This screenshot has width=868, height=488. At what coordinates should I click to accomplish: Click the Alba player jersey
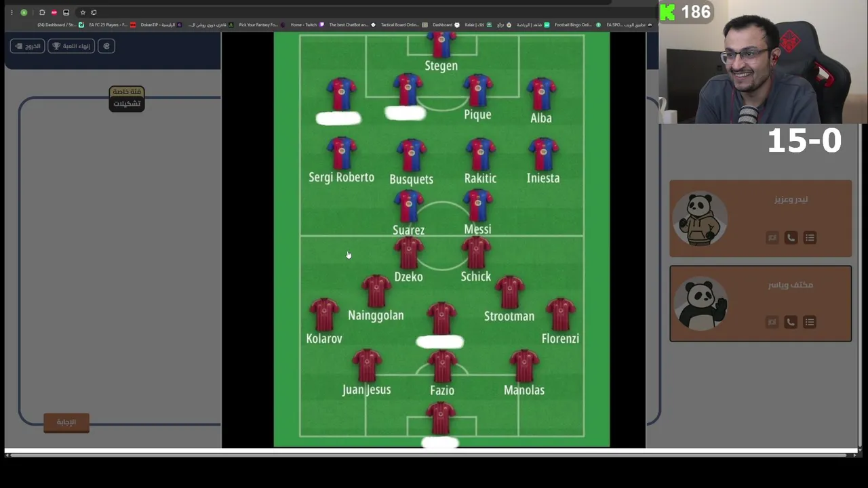point(541,94)
